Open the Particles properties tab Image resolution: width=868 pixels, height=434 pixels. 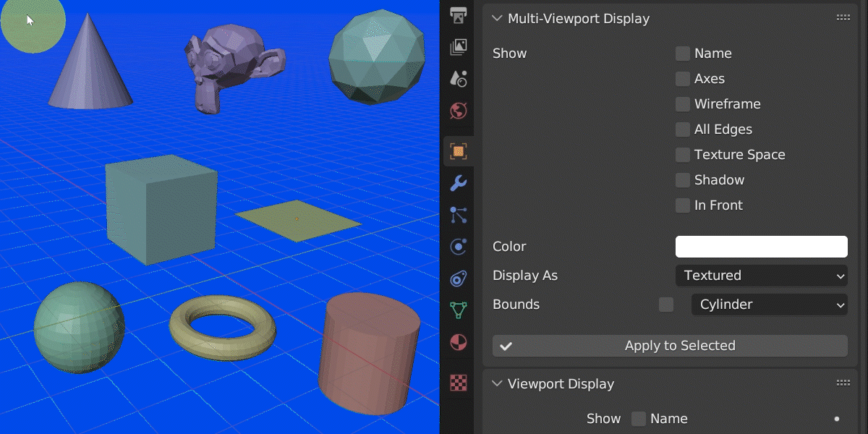458,215
